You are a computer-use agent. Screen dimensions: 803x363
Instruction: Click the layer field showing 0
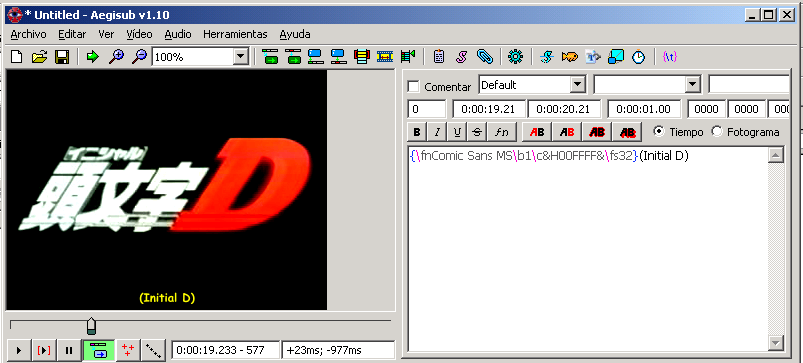(x=427, y=109)
